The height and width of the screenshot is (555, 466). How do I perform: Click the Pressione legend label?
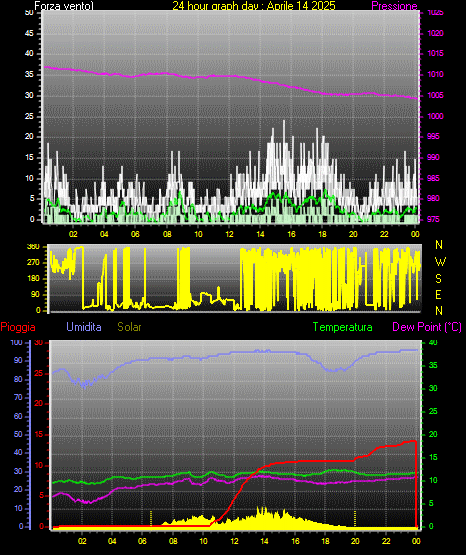click(394, 6)
